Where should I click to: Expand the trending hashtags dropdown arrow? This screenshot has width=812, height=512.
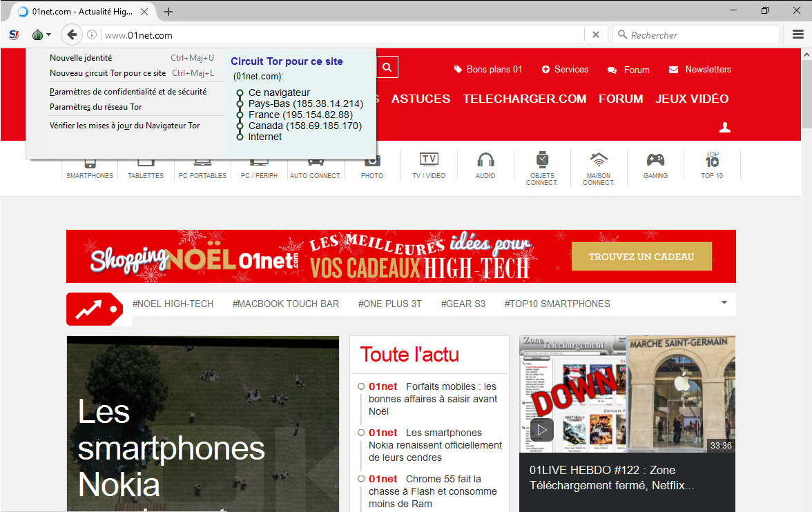coord(724,303)
